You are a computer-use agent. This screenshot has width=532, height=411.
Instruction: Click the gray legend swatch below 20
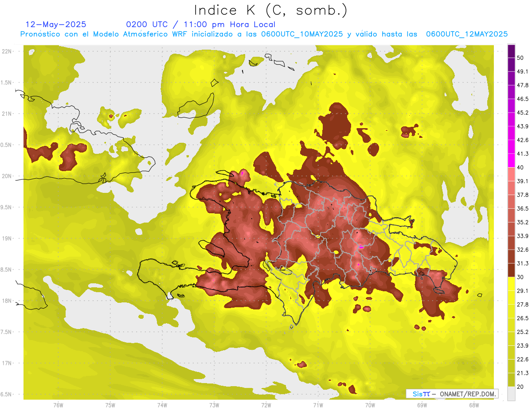[x=512, y=393]
